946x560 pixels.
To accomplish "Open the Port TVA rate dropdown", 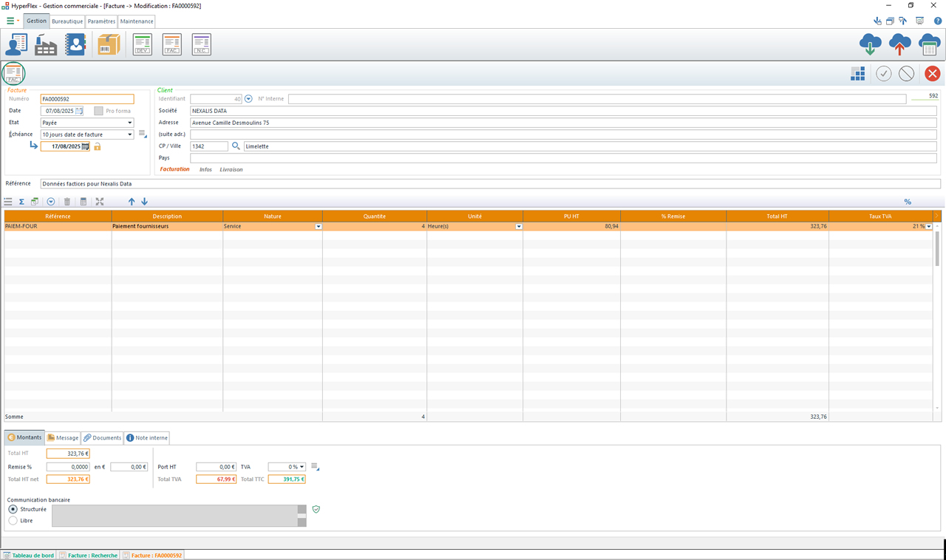I will pyautogui.click(x=287, y=467).
